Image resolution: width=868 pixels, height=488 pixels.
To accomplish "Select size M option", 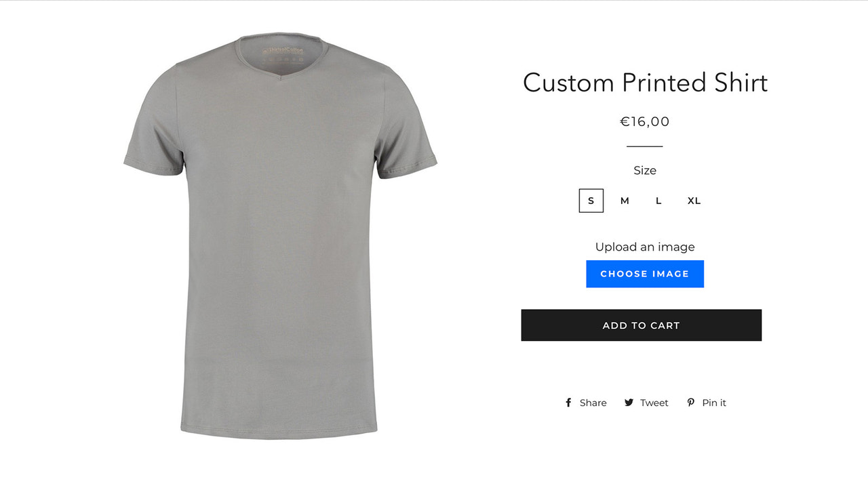I will coord(624,201).
